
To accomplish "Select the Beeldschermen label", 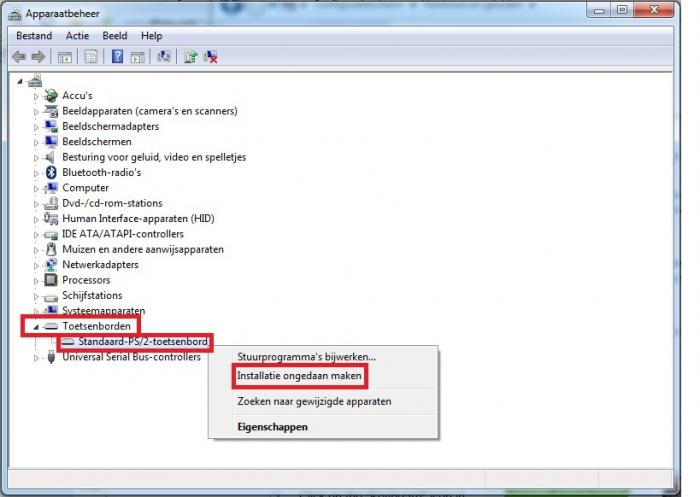I will 97,142.
